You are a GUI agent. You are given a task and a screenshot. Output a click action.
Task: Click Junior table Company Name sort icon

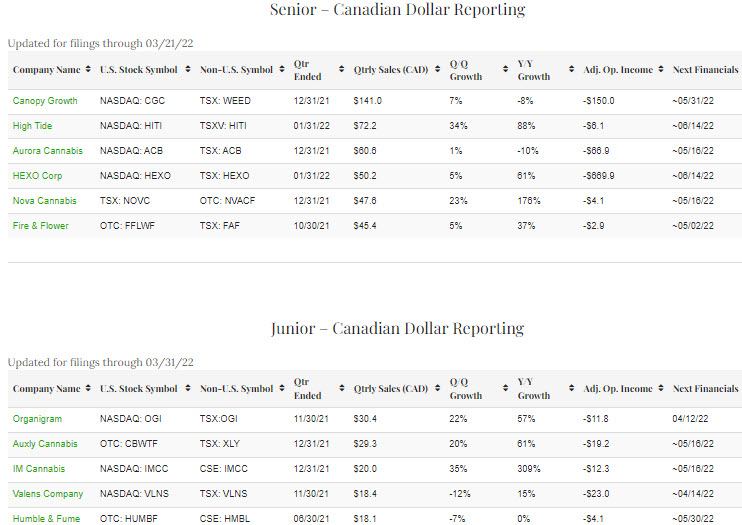pyautogui.click(x=88, y=389)
